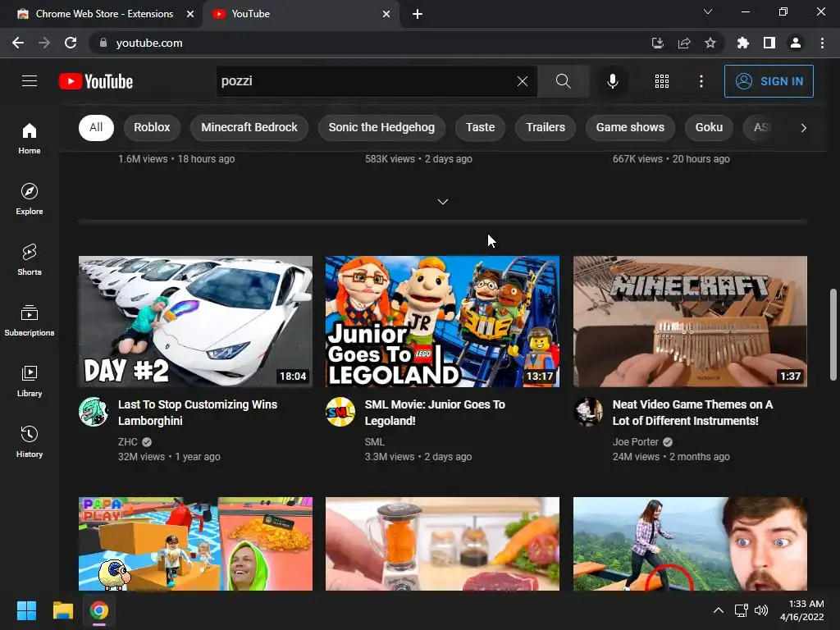
Task: Share this page icon in address bar
Action: click(684, 43)
